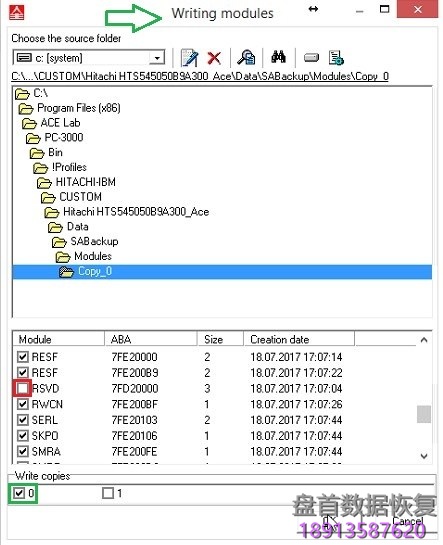The height and width of the screenshot is (545, 443).
Task: Select the Copy_0 folder
Action: click(x=222, y=271)
